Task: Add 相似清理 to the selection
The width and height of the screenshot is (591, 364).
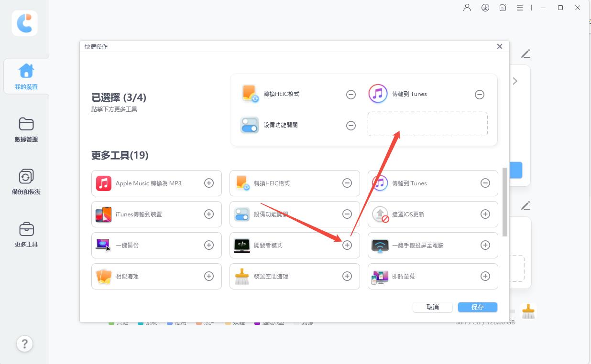Action: [209, 276]
